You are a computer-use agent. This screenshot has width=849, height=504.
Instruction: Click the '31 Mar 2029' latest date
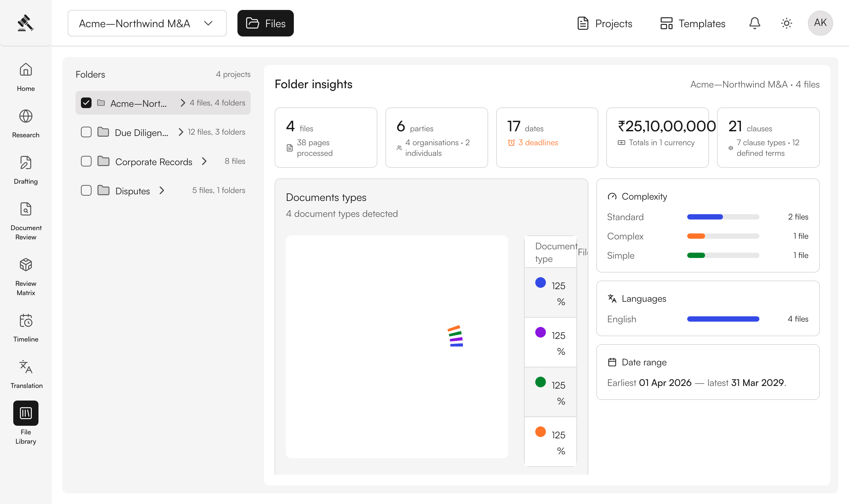pyautogui.click(x=757, y=383)
